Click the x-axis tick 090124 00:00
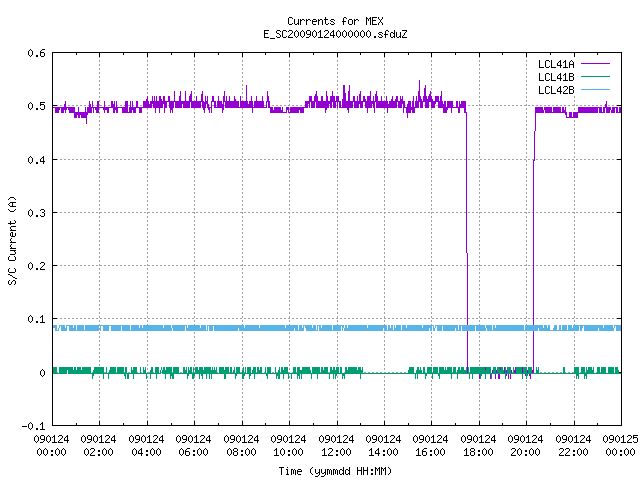This screenshot has width=640, height=480. tap(51, 445)
